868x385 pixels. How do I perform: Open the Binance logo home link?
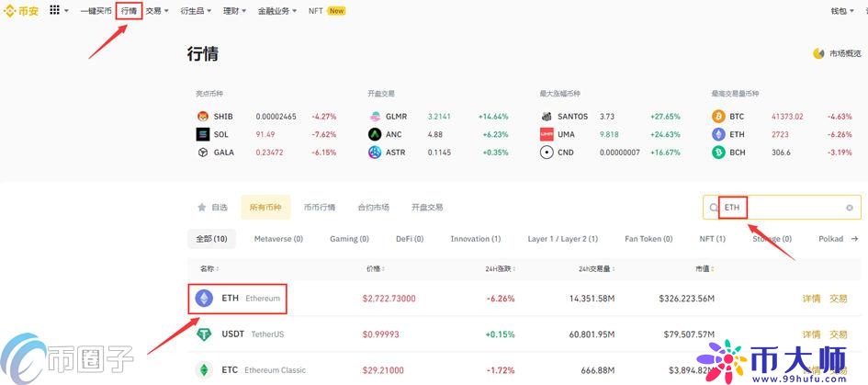click(x=22, y=10)
